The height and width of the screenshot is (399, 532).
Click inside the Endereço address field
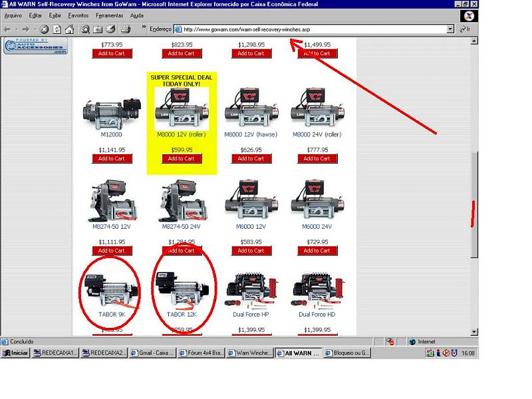click(314, 29)
